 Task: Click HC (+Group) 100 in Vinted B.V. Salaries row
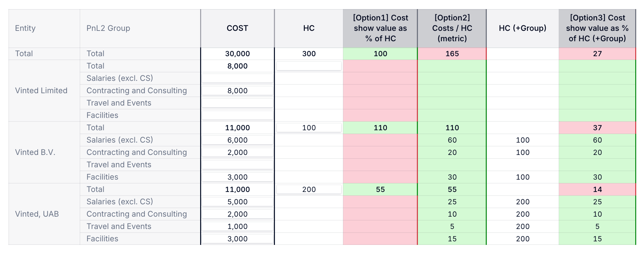pyautogui.click(x=523, y=140)
